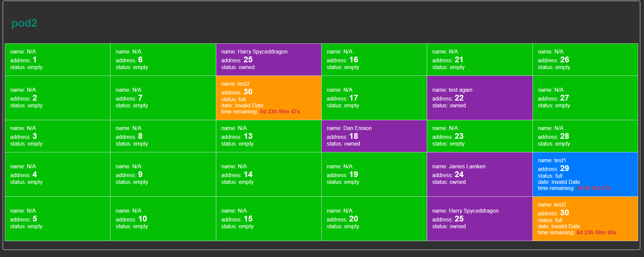This screenshot has height=257, width=644.
Task: Select the empty cell address 23
Action: tap(479, 136)
